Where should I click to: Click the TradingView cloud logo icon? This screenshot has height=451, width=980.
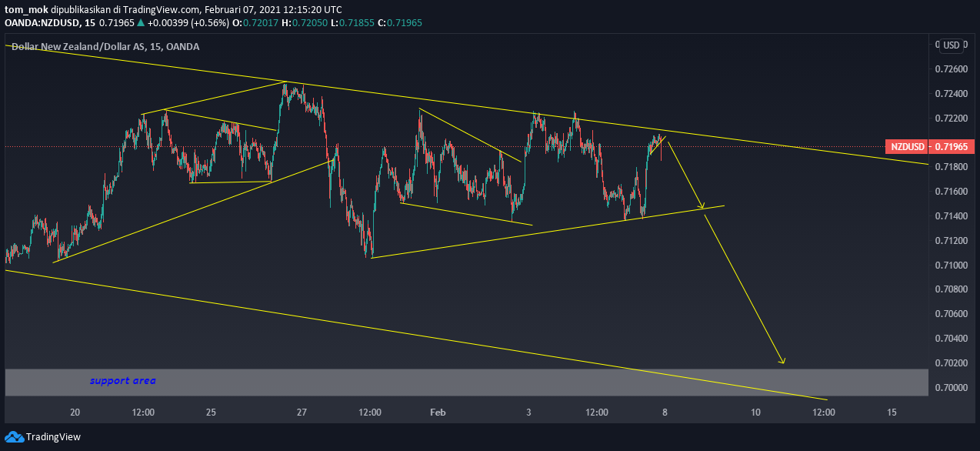14,436
